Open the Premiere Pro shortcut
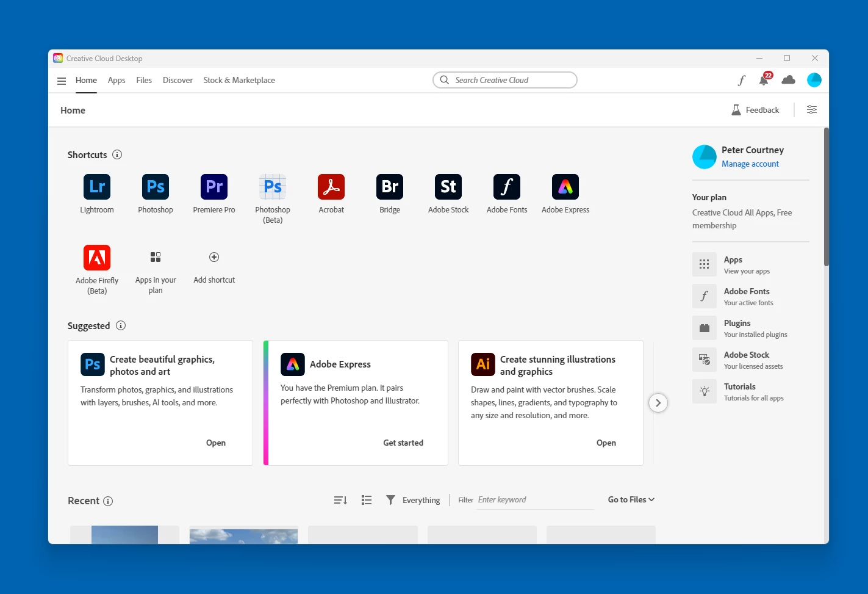Image resolution: width=868 pixels, height=594 pixels. (214, 187)
